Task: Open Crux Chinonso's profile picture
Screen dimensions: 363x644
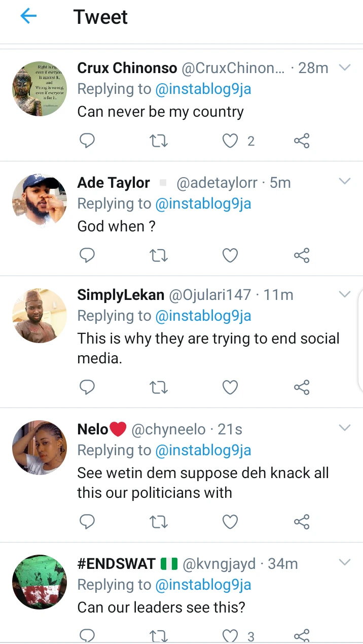Action: coord(40,89)
